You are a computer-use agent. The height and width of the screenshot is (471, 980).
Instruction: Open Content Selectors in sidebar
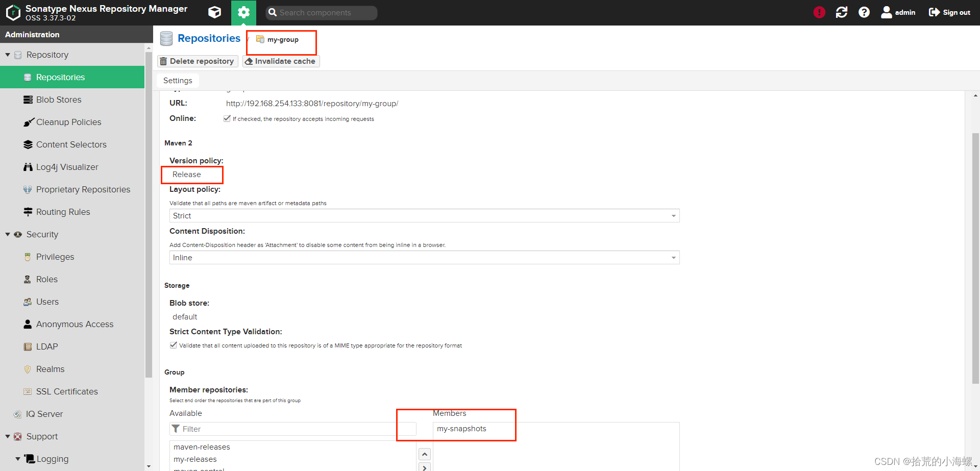tap(72, 144)
